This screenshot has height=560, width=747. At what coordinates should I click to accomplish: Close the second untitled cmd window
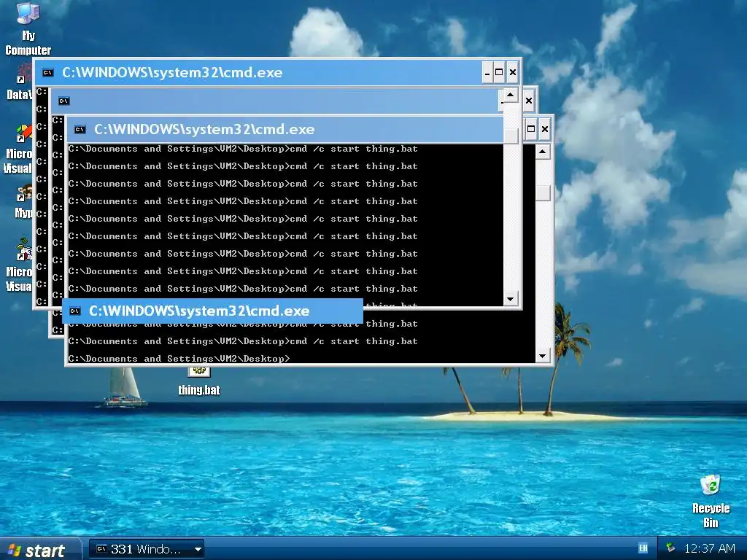point(529,101)
